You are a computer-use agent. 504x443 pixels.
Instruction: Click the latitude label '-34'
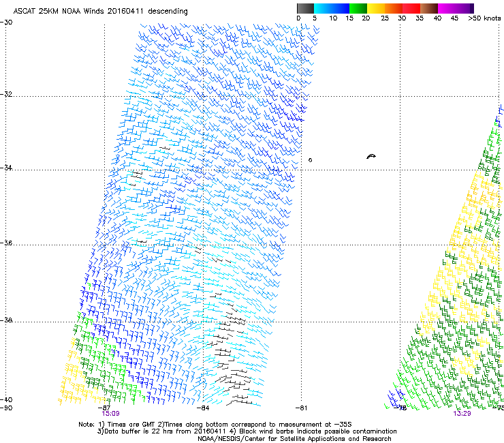click(x=6, y=168)
